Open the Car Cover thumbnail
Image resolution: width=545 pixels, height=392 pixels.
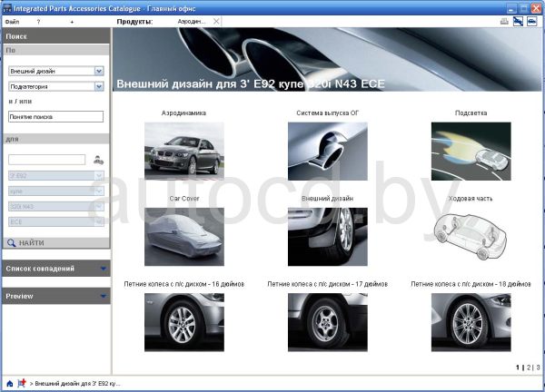[x=184, y=237]
